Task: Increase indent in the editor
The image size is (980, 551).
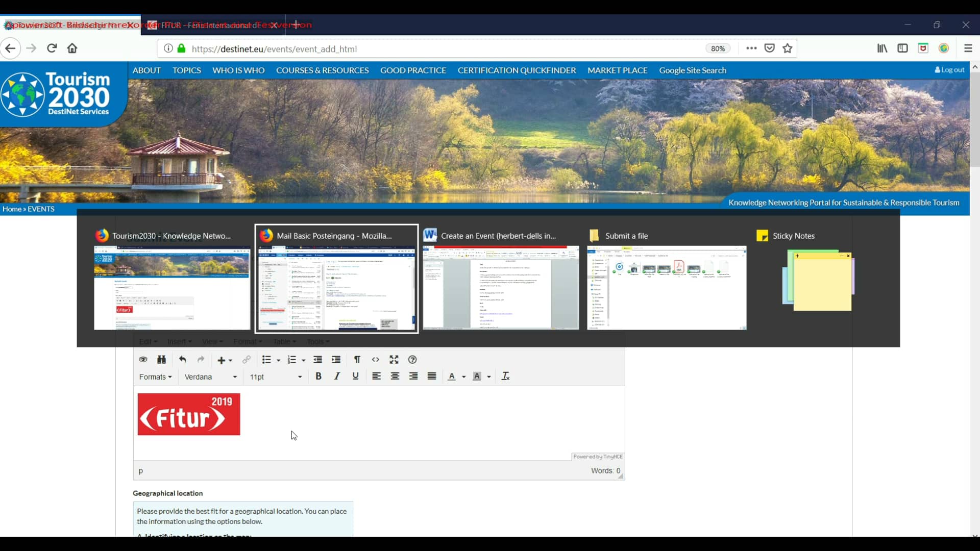Action: click(x=336, y=360)
